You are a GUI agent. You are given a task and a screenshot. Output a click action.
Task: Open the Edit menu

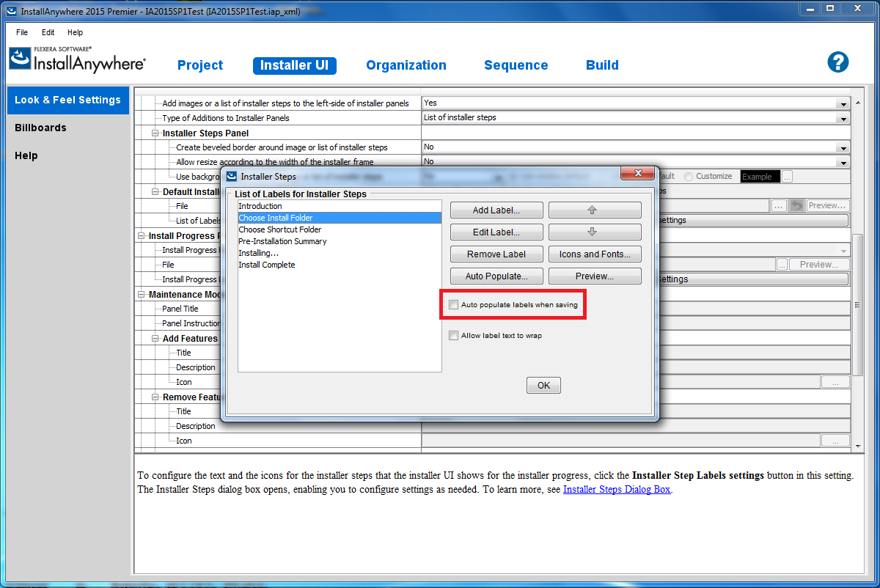pos(48,32)
